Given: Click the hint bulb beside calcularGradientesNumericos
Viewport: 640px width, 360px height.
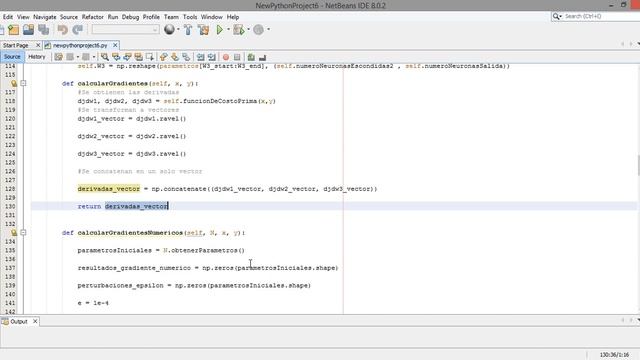Looking at the screenshot, I should coord(14,233).
